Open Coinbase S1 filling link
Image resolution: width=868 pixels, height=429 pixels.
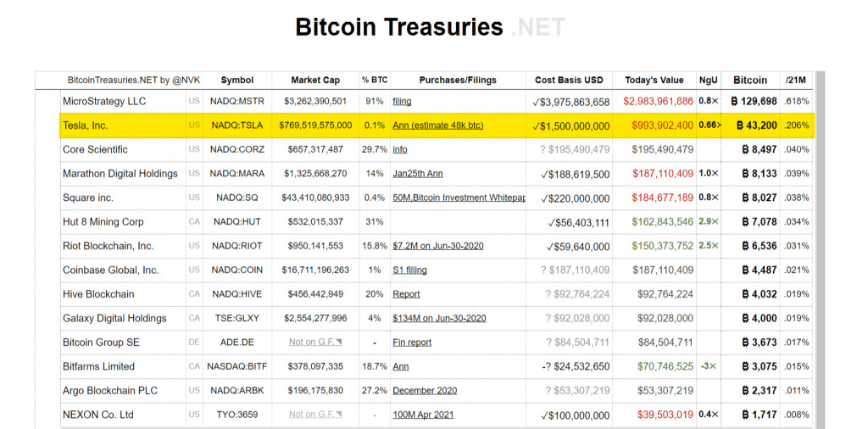(x=409, y=270)
